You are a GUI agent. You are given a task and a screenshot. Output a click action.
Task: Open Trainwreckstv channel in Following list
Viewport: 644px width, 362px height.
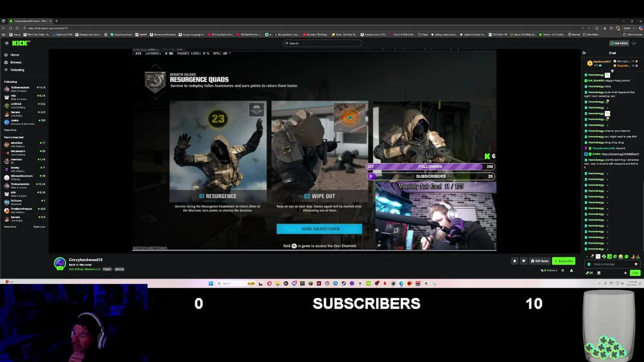[24, 88]
